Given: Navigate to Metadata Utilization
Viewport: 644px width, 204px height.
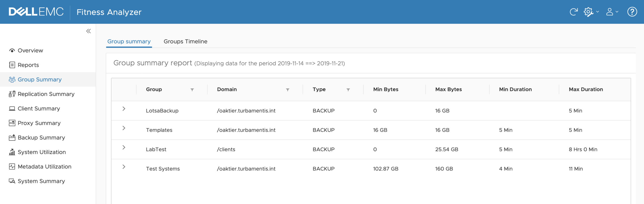Looking at the screenshot, I should tap(45, 167).
